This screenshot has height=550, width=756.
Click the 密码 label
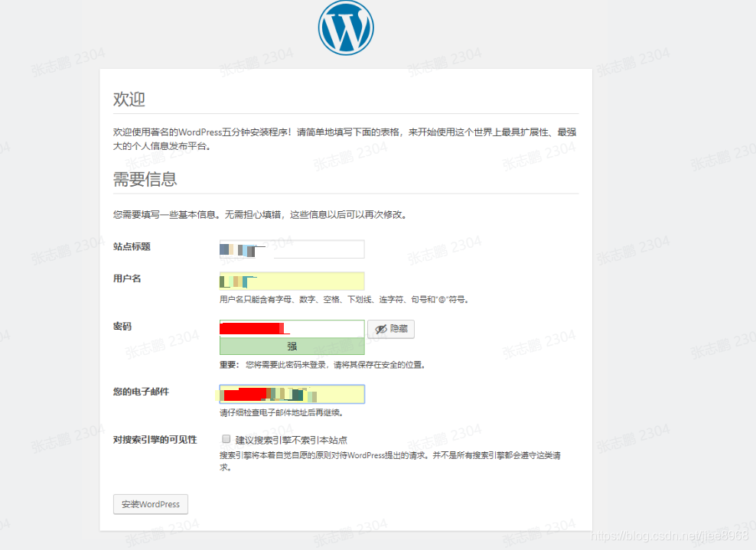coord(122,327)
